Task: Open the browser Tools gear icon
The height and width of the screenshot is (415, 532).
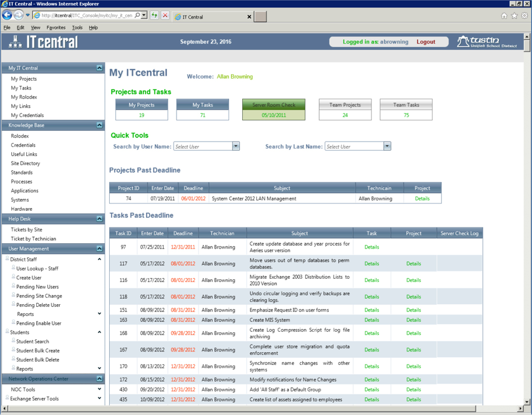Action: tap(524, 16)
